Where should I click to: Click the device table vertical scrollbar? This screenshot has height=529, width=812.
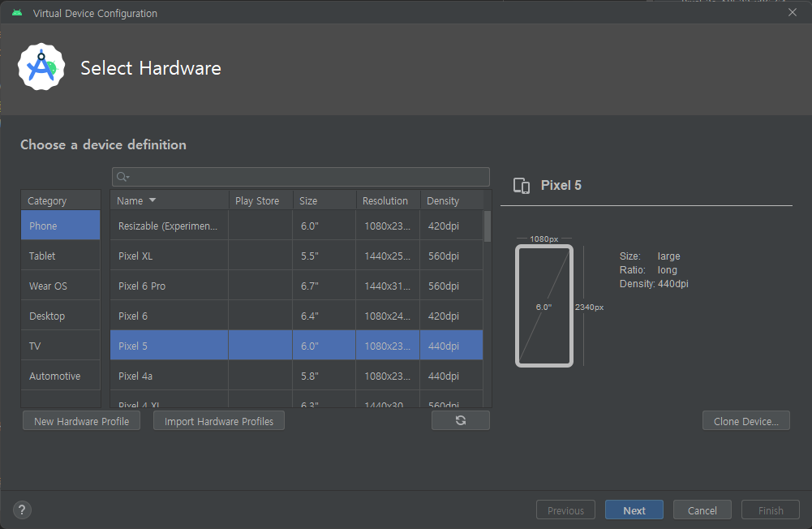point(488,226)
